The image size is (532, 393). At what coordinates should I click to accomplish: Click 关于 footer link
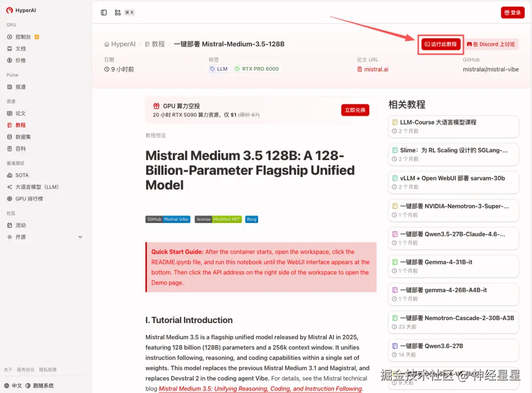[8, 369]
